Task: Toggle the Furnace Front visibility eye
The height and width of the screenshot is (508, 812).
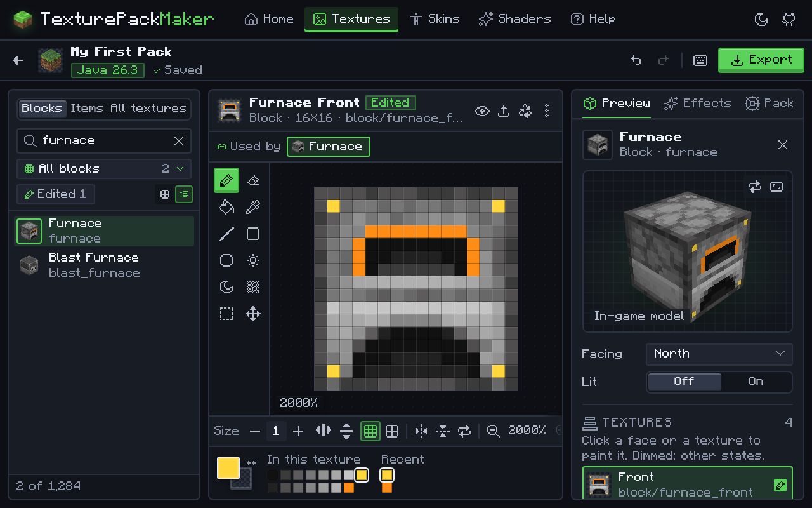Action: click(x=482, y=111)
